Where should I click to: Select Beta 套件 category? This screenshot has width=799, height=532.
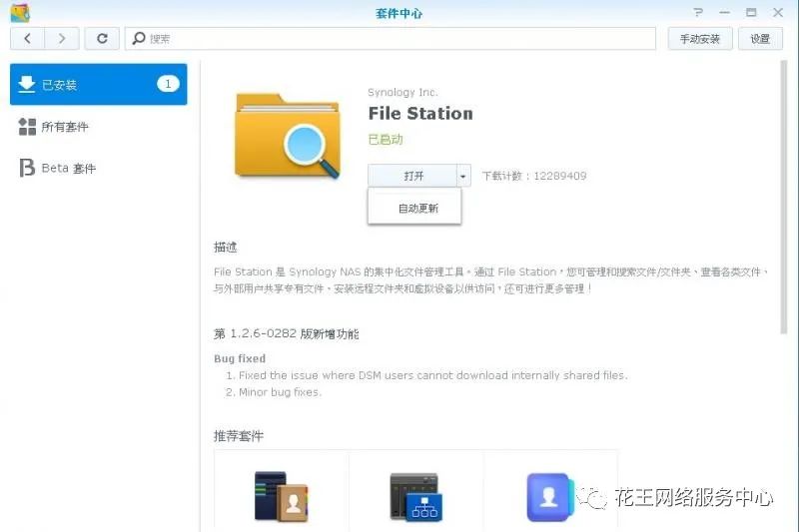coord(98,168)
